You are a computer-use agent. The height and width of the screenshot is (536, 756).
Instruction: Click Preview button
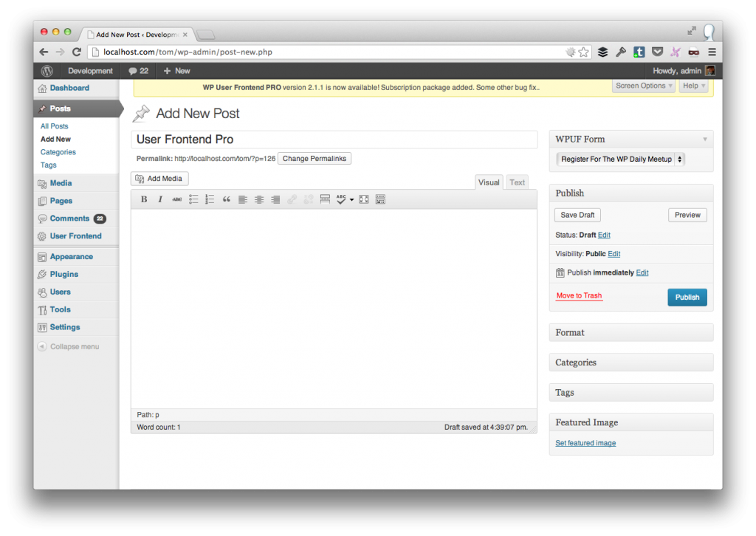687,215
